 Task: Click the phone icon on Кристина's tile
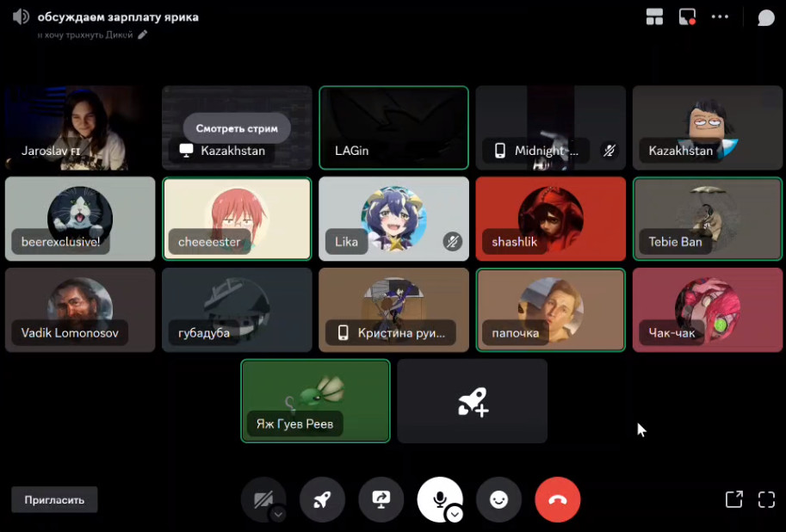click(343, 332)
